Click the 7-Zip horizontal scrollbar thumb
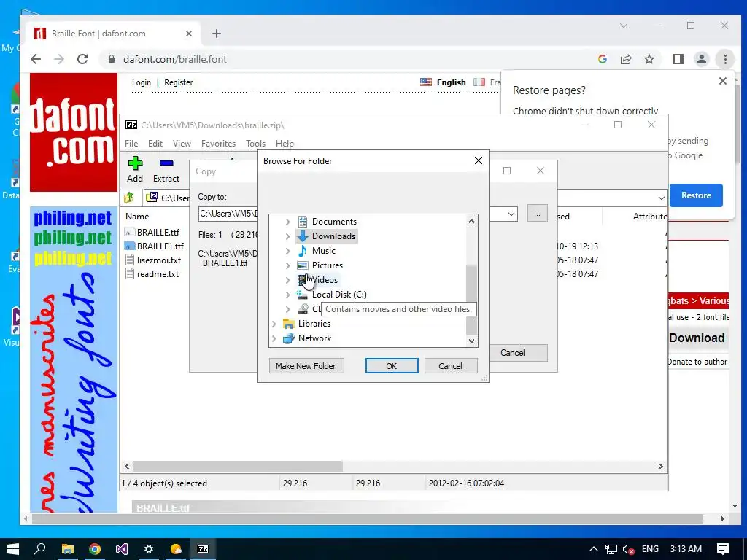 pyautogui.click(x=238, y=466)
